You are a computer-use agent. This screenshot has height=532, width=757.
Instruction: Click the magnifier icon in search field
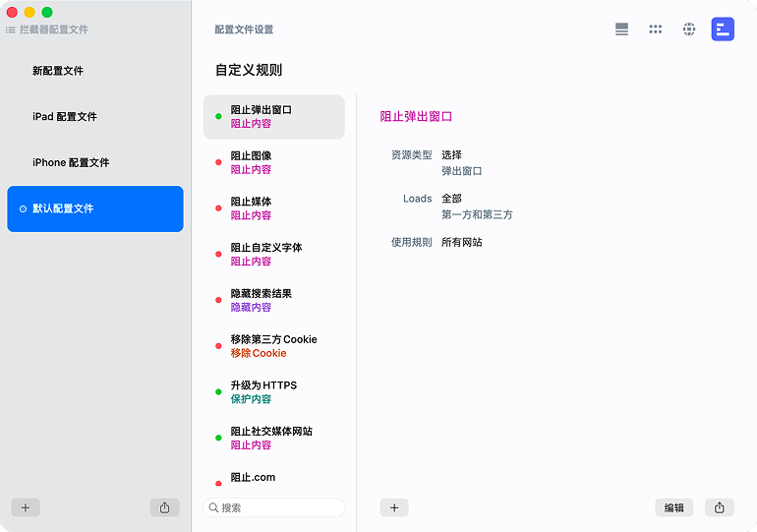tap(213, 507)
